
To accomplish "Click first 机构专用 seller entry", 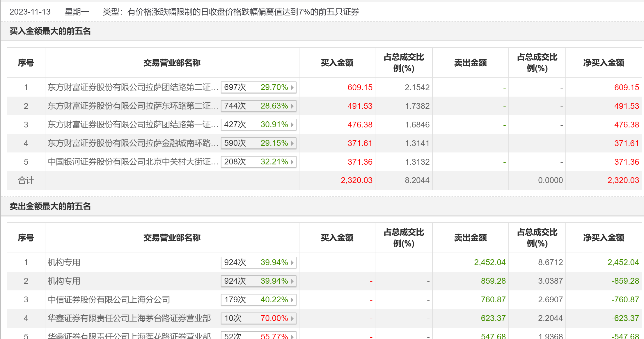I will click(x=64, y=262).
